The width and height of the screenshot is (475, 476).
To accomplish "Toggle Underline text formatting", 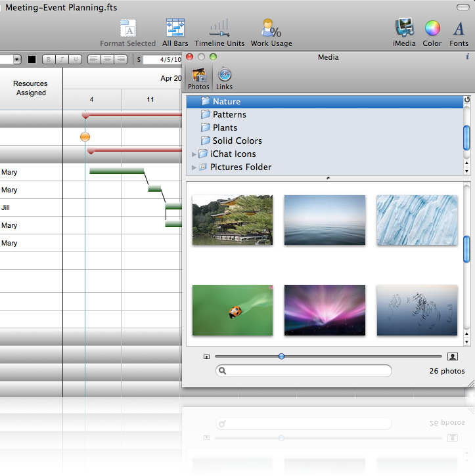I will click(x=76, y=60).
